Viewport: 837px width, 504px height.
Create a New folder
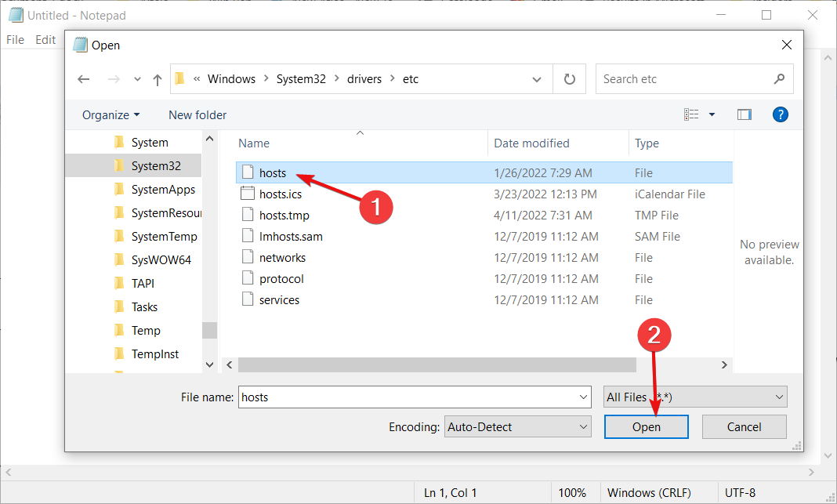click(197, 114)
